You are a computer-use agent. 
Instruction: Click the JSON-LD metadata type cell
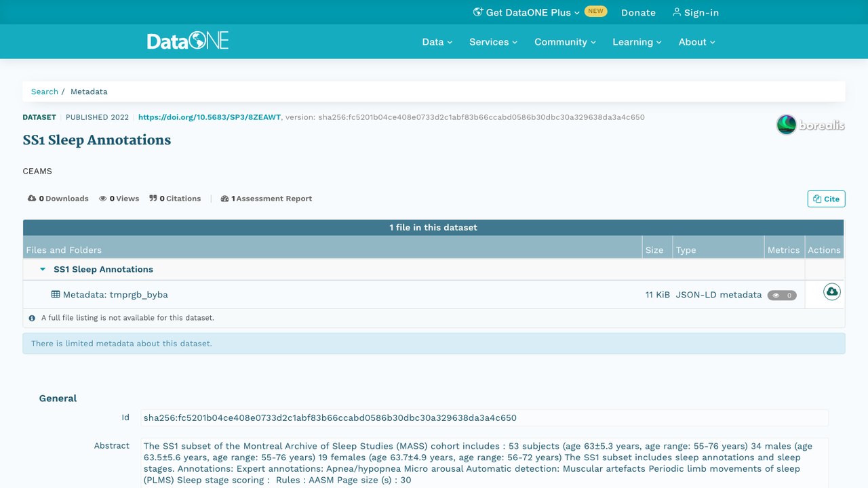719,295
